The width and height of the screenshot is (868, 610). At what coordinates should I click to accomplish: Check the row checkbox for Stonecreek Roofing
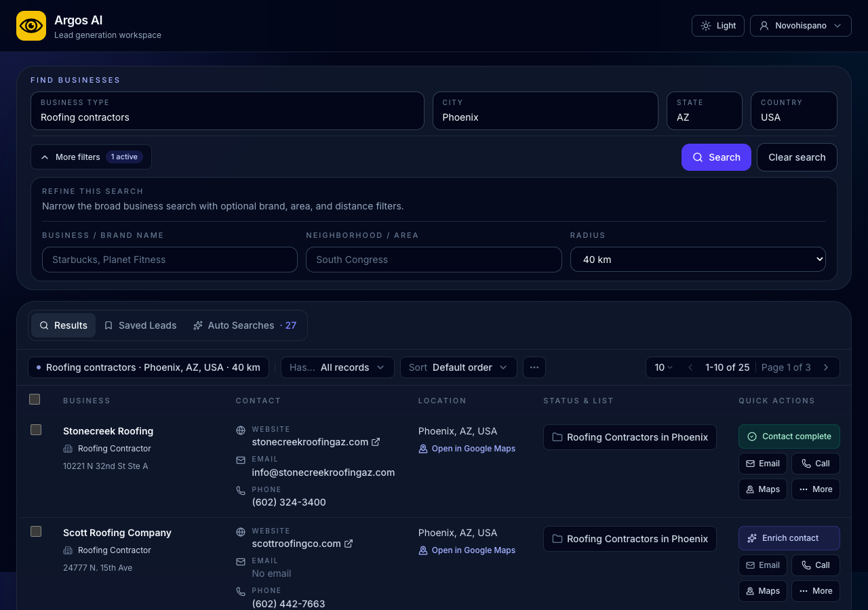coord(36,430)
